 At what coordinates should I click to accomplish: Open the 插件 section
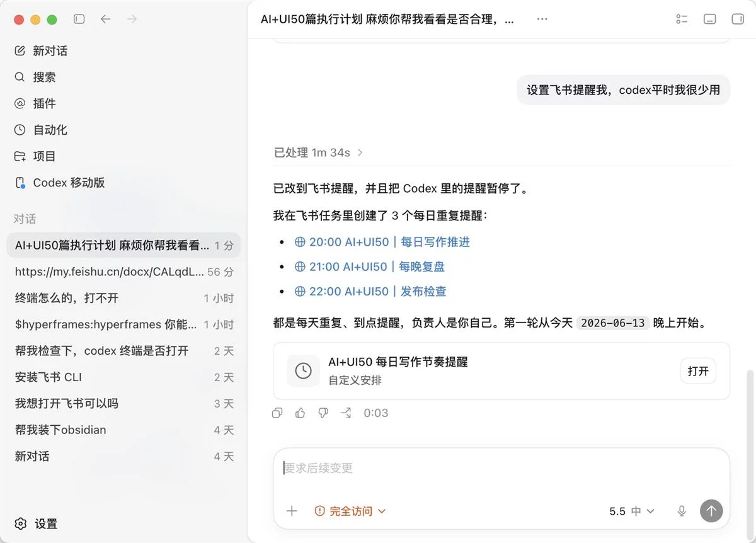(123, 104)
